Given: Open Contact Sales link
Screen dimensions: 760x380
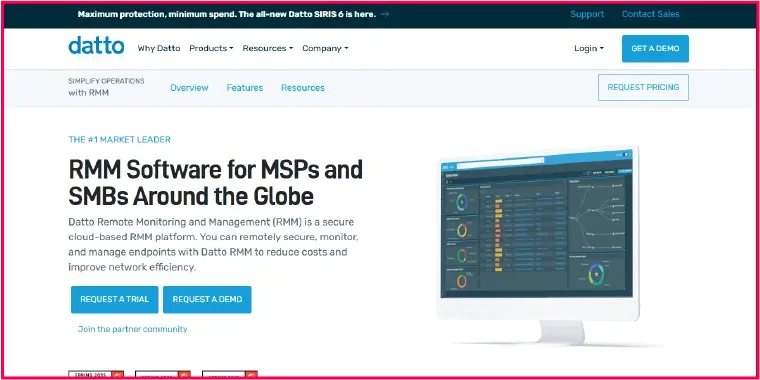Looking at the screenshot, I should coord(650,14).
